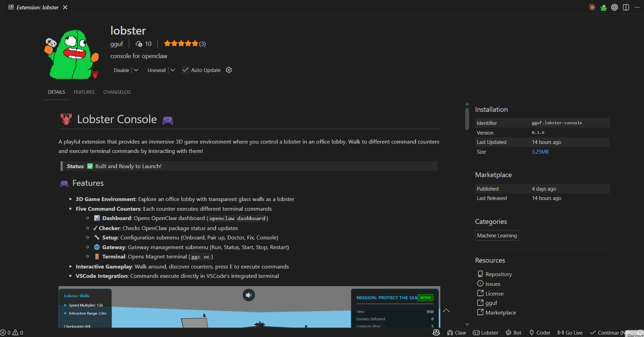Image resolution: width=644 pixels, height=337 pixels.
Task: Click the scroll-to-top chevron button
Action: pyautogui.click(x=446, y=310)
